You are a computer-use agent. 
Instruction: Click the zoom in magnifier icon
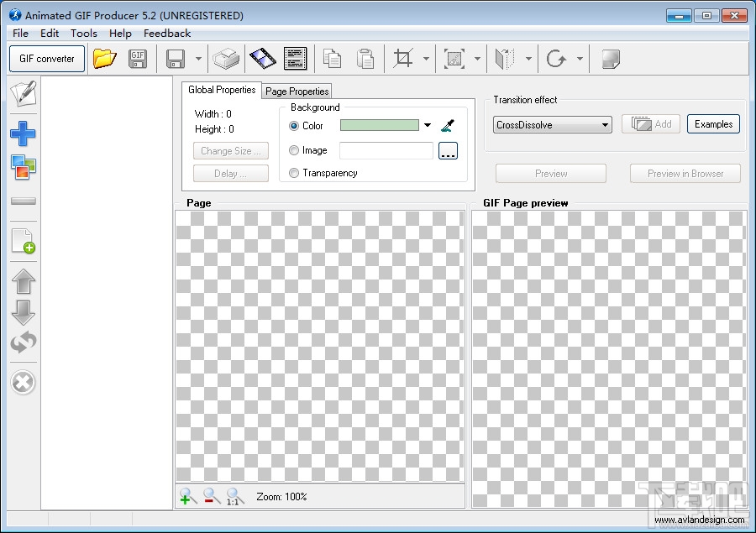[188, 496]
